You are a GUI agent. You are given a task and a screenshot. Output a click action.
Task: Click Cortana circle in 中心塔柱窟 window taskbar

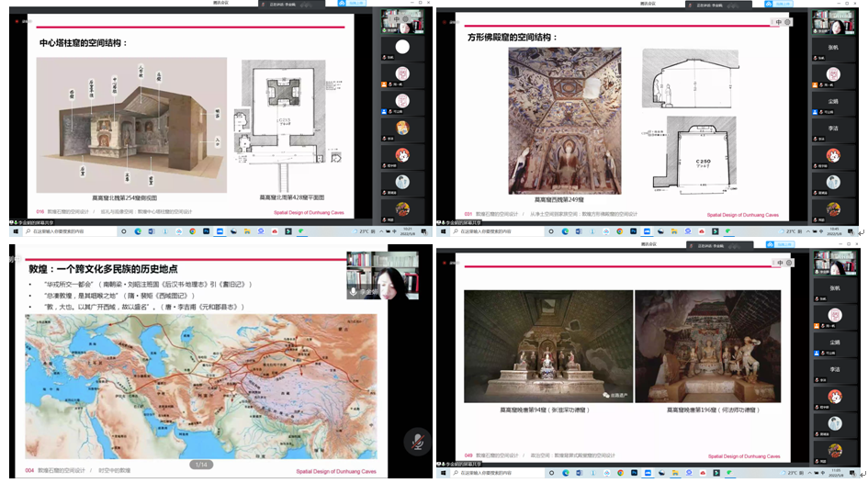point(124,231)
